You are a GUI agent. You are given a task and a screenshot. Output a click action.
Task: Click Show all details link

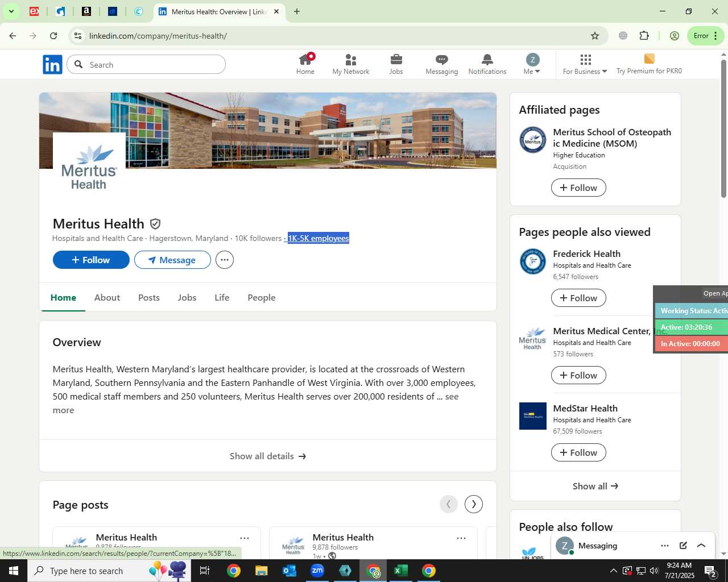(x=268, y=456)
